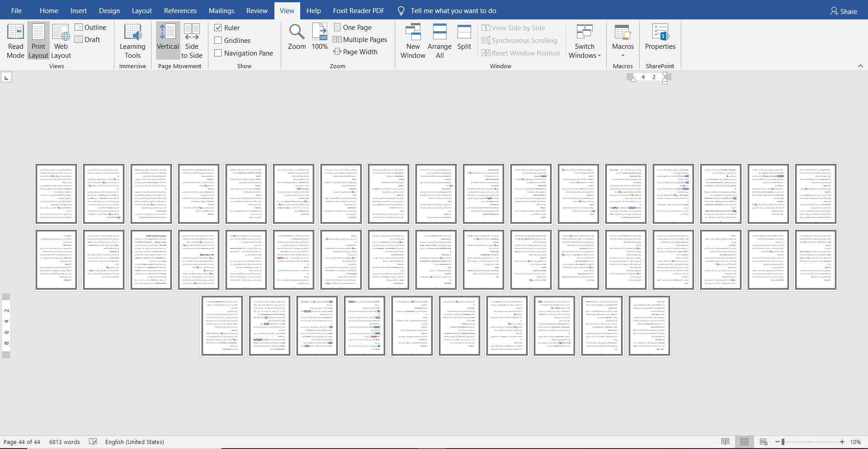Open Learning Tools
868x449 pixels.
pyautogui.click(x=132, y=41)
